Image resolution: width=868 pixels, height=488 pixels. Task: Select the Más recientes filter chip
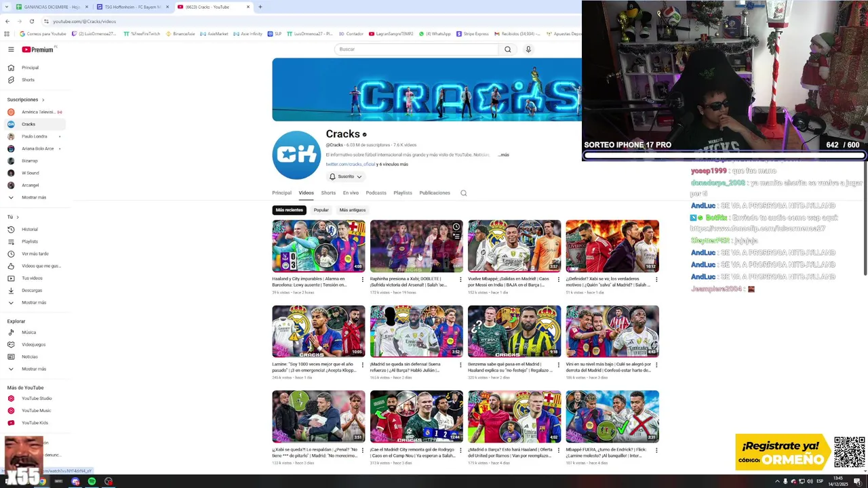[290, 210]
